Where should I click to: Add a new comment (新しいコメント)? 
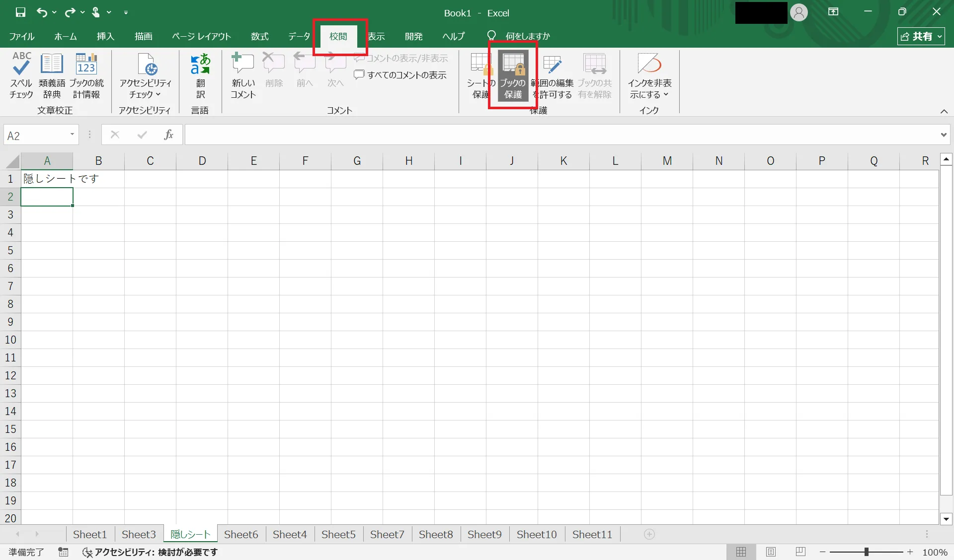[243, 75]
